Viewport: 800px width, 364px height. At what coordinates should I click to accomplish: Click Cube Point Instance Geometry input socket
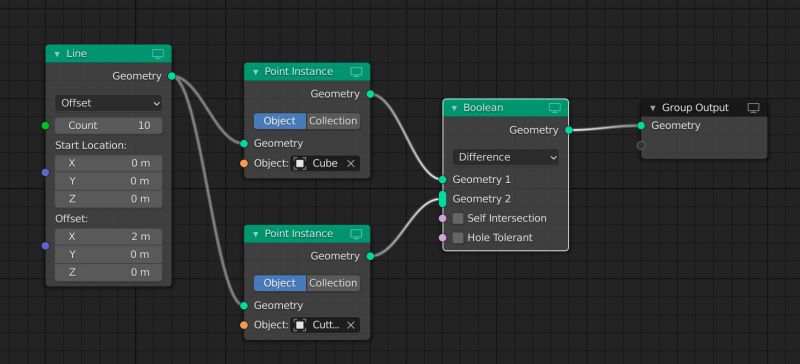244,143
